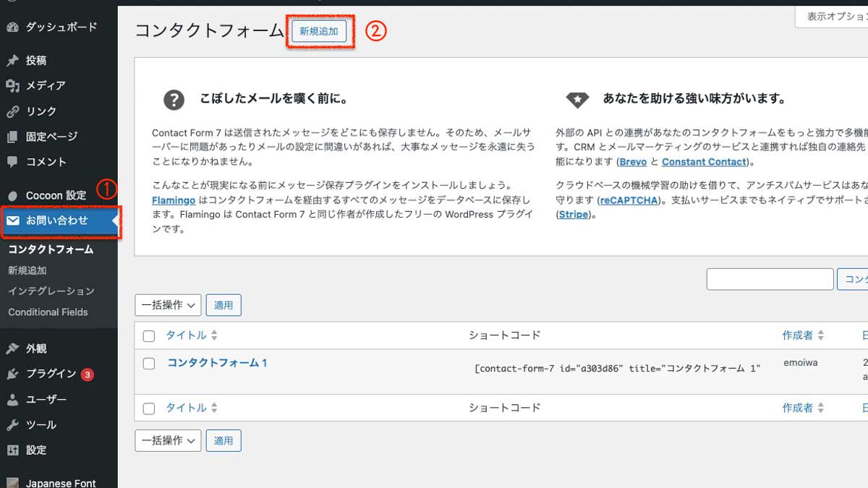This screenshot has width=868, height=488.
Task: Open インテグレーション submenu item
Action: tap(51, 291)
